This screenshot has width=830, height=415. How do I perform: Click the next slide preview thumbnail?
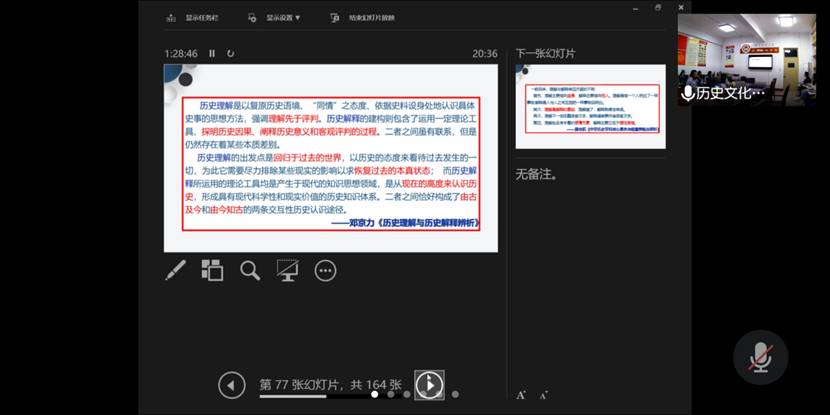590,106
